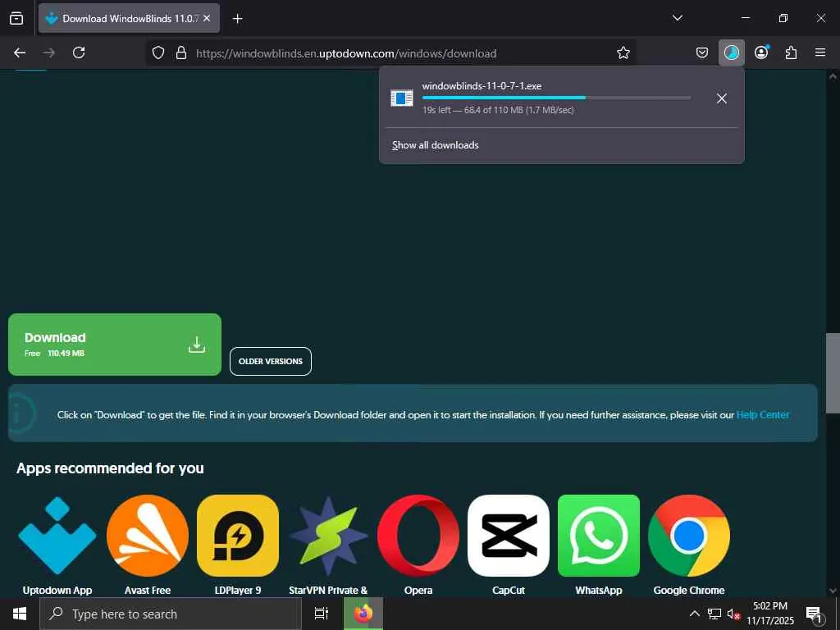Open tracking protection shield icon
The width and height of the screenshot is (840, 630).
(158, 52)
